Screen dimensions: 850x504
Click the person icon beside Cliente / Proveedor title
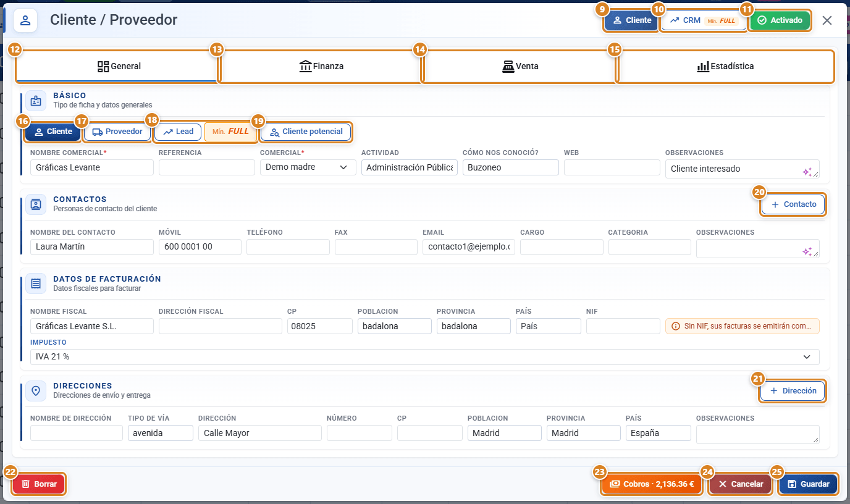(25, 20)
